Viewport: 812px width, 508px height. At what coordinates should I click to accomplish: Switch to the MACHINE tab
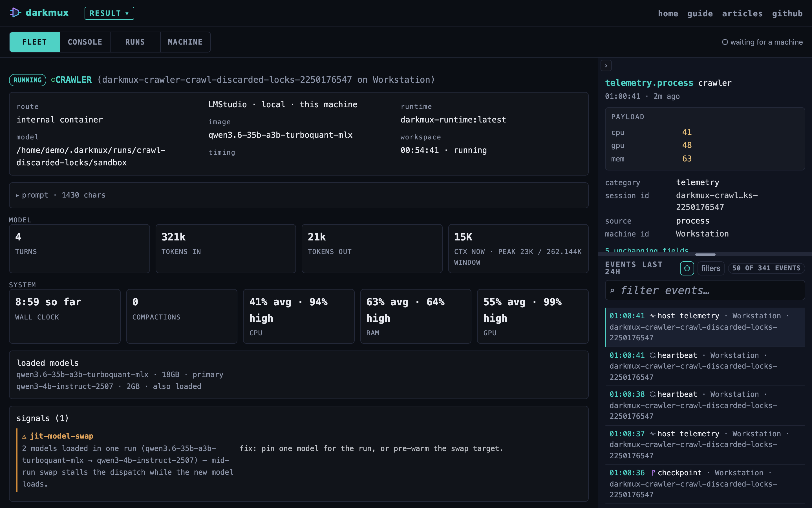pos(185,42)
